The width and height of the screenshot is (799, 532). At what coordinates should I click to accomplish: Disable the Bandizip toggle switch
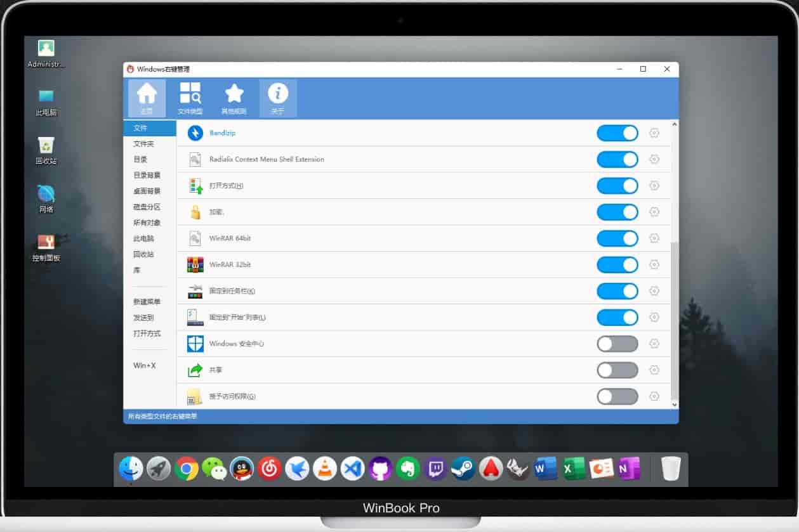617,133
